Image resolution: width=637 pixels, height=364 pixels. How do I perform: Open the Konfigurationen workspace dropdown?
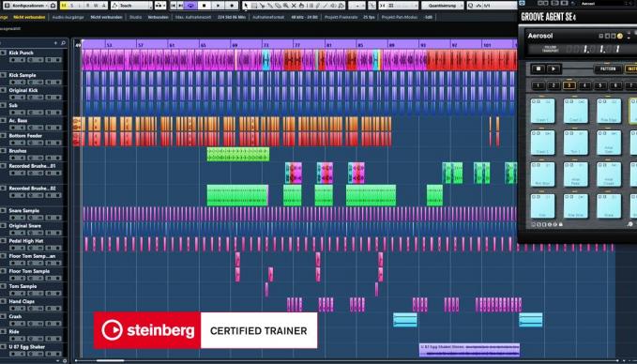27,6
